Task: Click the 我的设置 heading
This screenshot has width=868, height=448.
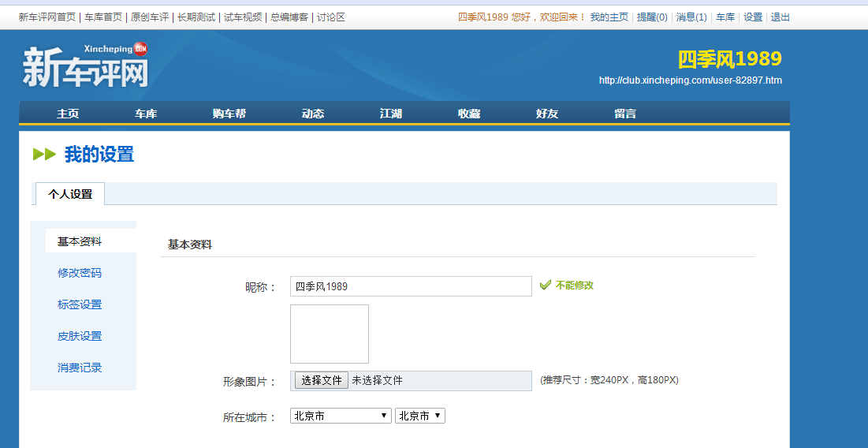Action: tap(99, 154)
